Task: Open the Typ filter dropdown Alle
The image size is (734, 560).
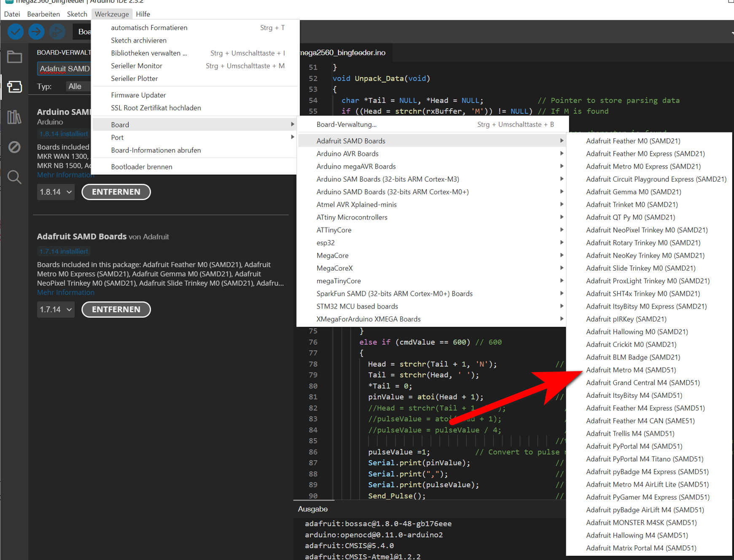Action: (x=78, y=86)
